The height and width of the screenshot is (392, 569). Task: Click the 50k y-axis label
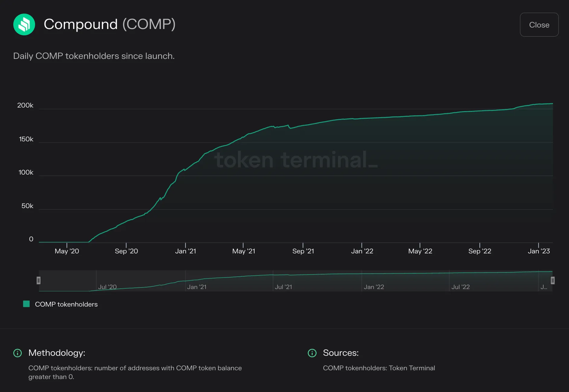28,206
